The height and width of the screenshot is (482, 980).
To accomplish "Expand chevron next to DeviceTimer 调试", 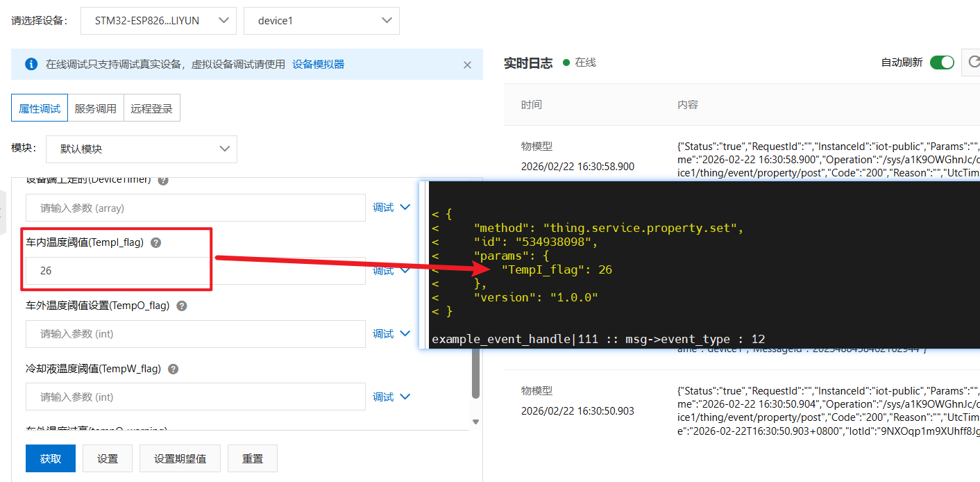I will pyautogui.click(x=405, y=208).
